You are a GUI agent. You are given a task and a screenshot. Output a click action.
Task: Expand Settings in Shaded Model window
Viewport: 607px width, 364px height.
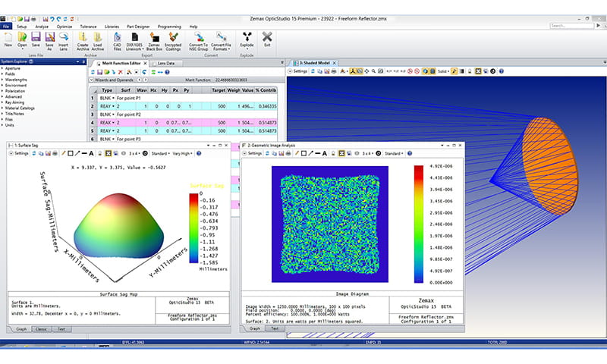pos(297,71)
